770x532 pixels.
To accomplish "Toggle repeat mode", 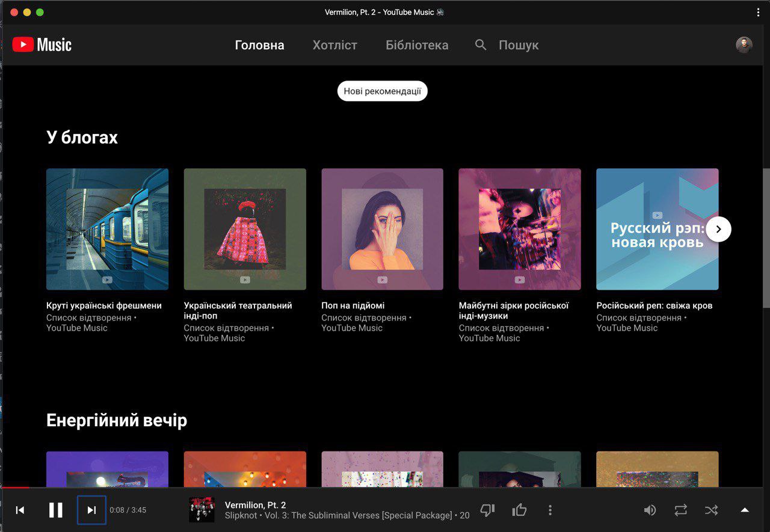I will point(680,510).
